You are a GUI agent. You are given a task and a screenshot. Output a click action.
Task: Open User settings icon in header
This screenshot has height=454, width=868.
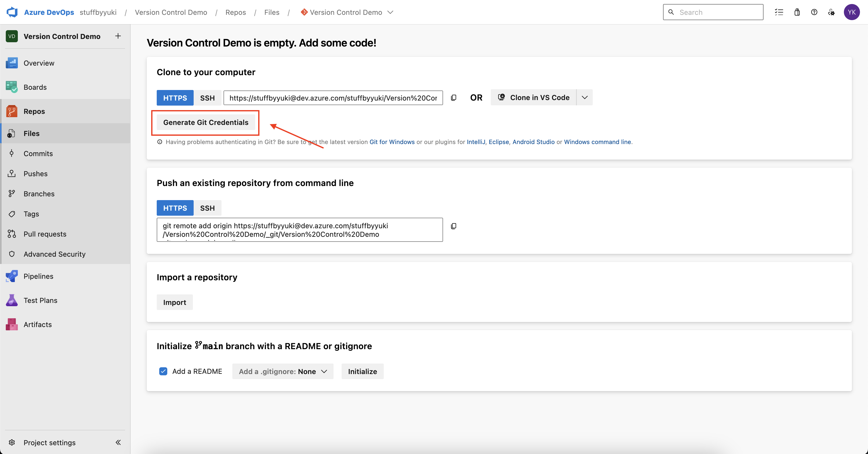click(x=831, y=12)
